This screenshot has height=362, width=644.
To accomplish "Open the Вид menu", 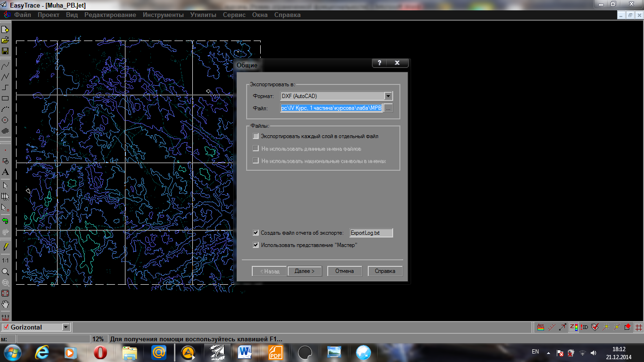I will (x=72, y=15).
